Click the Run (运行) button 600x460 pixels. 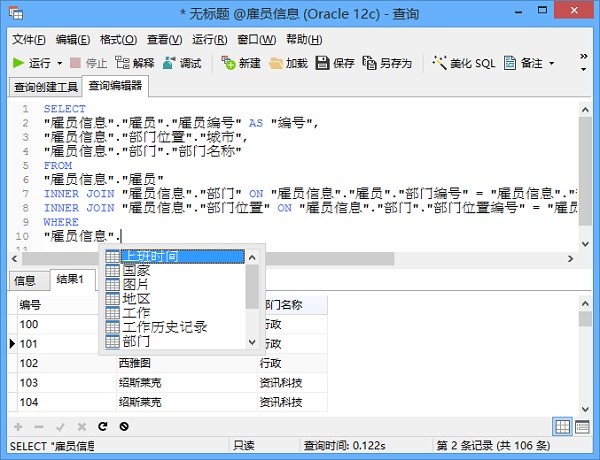tap(32, 63)
